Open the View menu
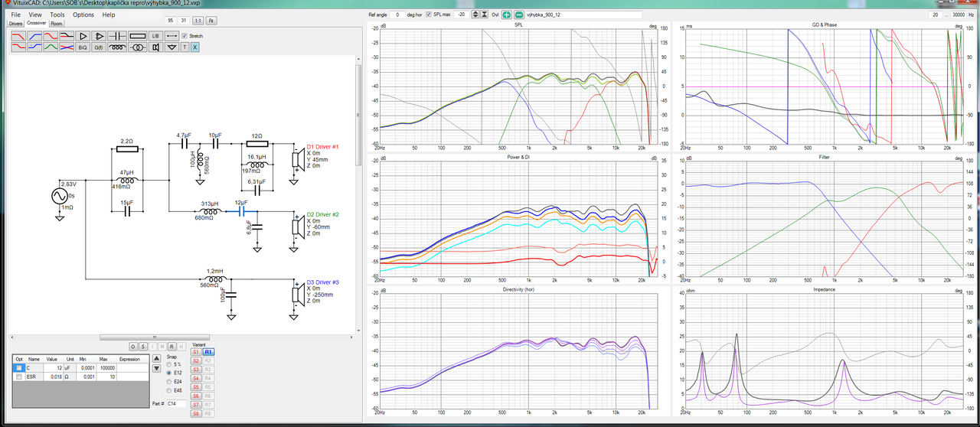The height and width of the screenshot is (427, 980). 35,15
